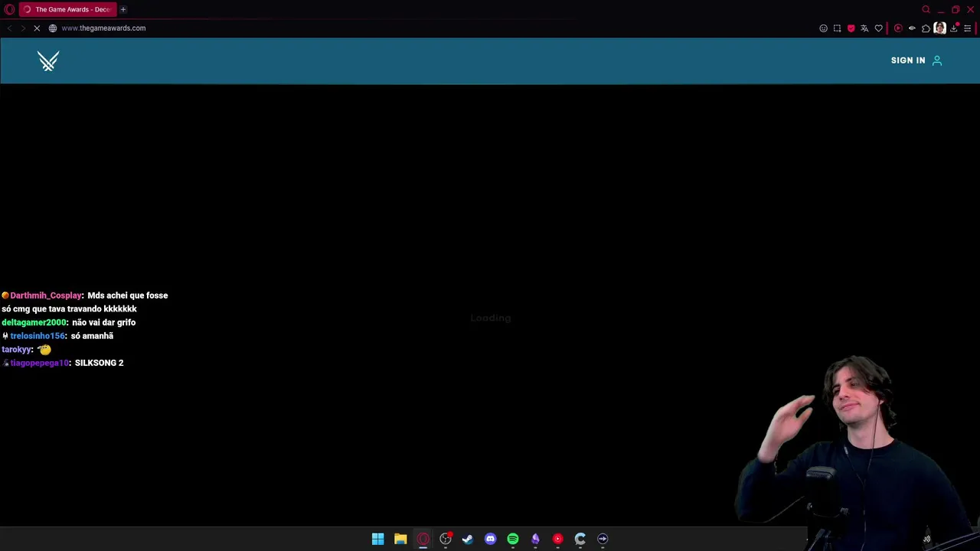
Task: Click the SIGN IN link
Action: (x=908, y=60)
